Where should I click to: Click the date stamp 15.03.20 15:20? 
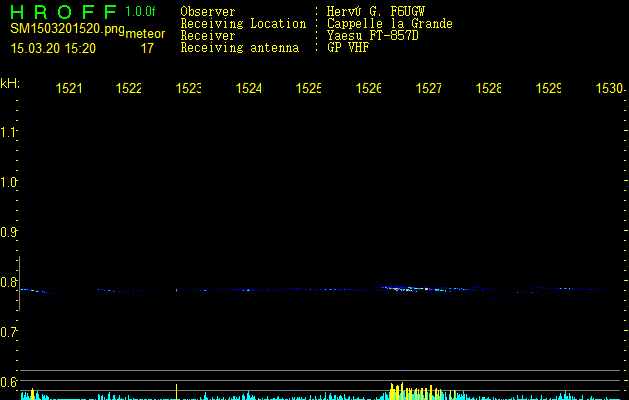(53, 49)
